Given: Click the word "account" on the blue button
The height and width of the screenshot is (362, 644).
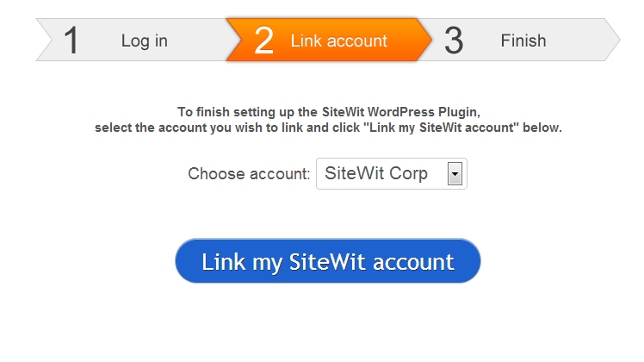Looking at the screenshot, I should [x=411, y=262].
